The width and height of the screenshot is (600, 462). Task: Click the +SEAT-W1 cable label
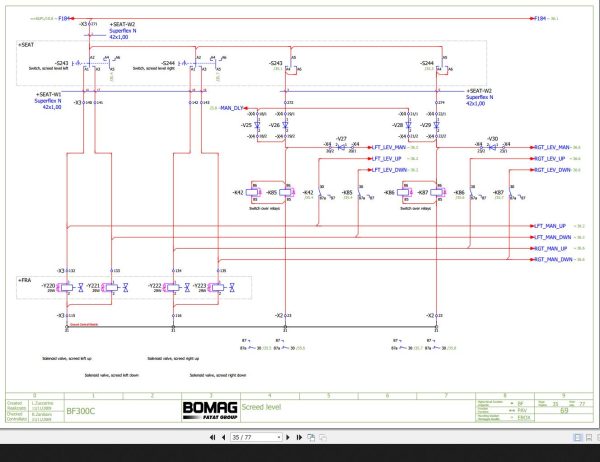tap(49, 94)
